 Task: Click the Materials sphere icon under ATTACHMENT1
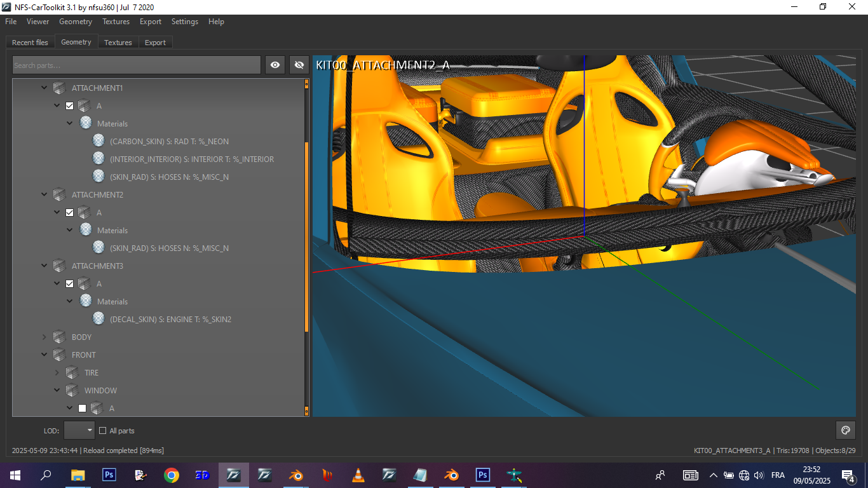point(85,123)
